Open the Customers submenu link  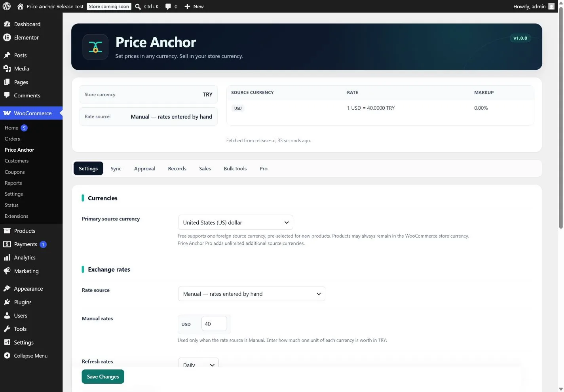[x=17, y=161]
